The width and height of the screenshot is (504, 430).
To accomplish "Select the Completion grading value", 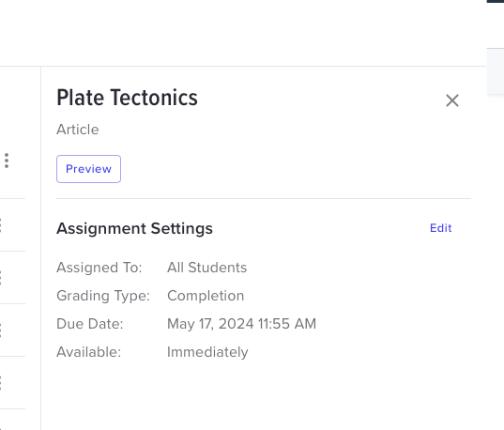I will [x=206, y=296].
